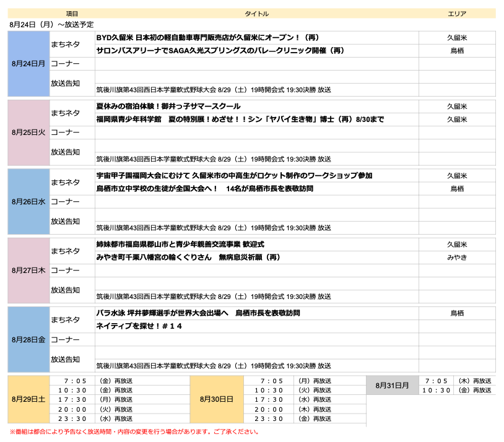Click the 8月28日 筑後川旗 野球大会 notice

coord(214,366)
